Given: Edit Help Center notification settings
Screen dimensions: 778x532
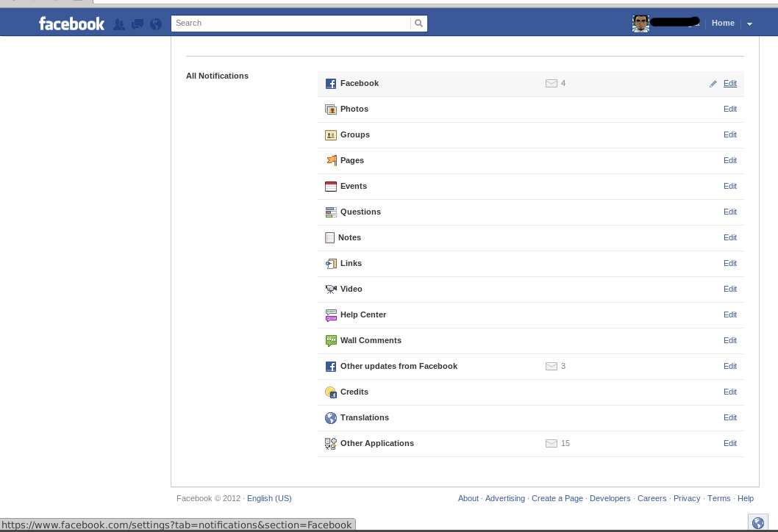Looking at the screenshot, I should click(x=730, y=314).
